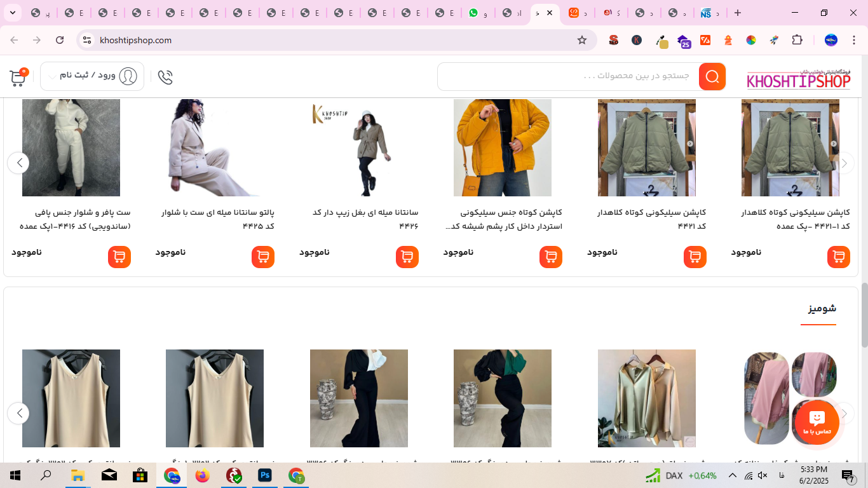868x488 pixels.
Task: Add کاپشن کوتاه جنس سیلیکونی to cart
Action: coord(551,257)
